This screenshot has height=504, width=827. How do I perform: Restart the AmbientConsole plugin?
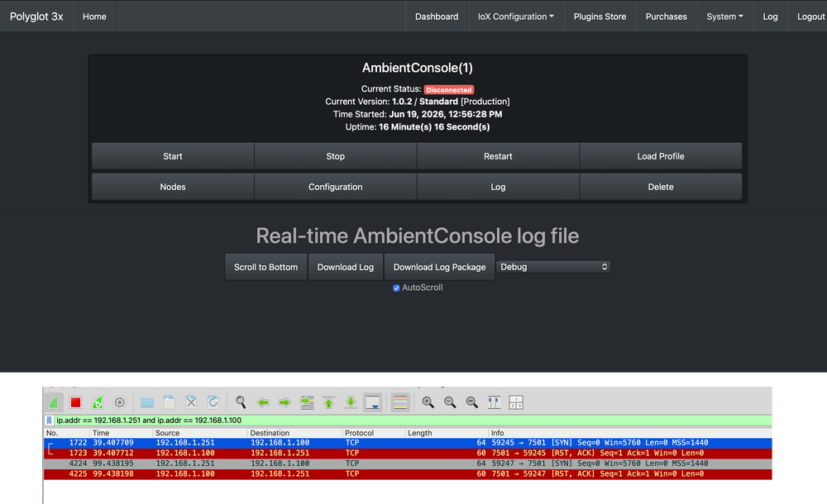click(x=498, y=156)
